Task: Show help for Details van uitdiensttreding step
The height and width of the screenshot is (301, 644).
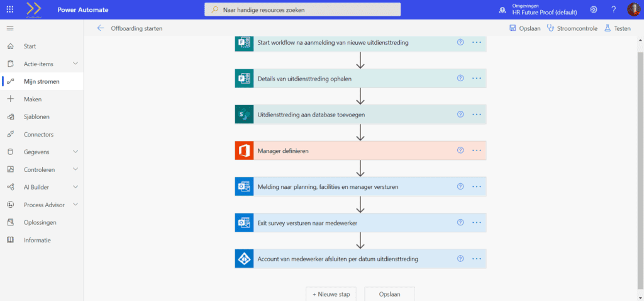Action: pos(460,78)
